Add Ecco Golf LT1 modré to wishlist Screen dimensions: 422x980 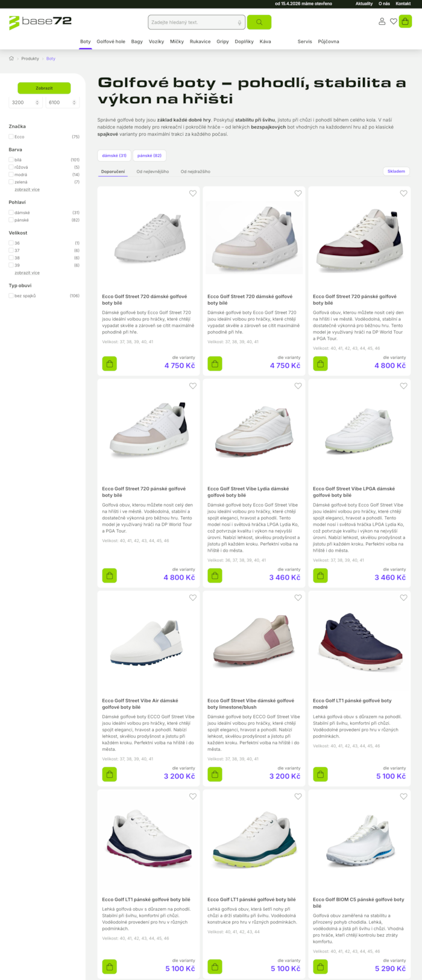[403, 598]
